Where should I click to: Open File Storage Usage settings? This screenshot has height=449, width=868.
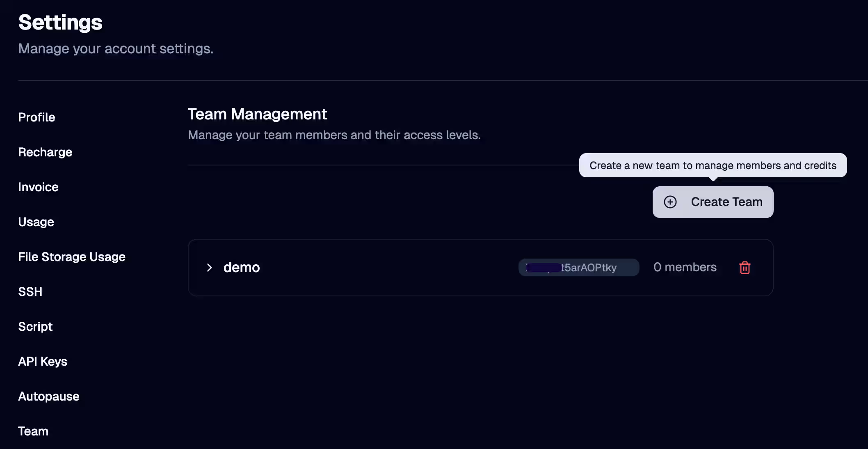[72, 257]
